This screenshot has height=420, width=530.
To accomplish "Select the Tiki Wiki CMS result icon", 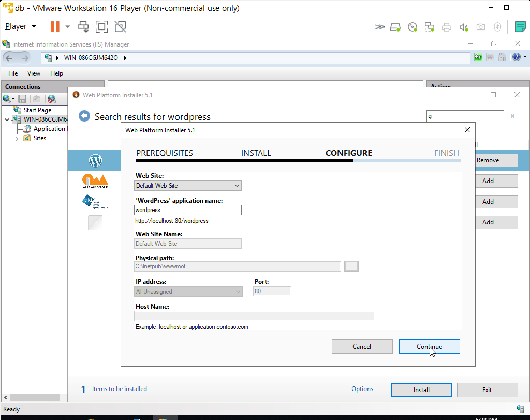I will [95, 202].
